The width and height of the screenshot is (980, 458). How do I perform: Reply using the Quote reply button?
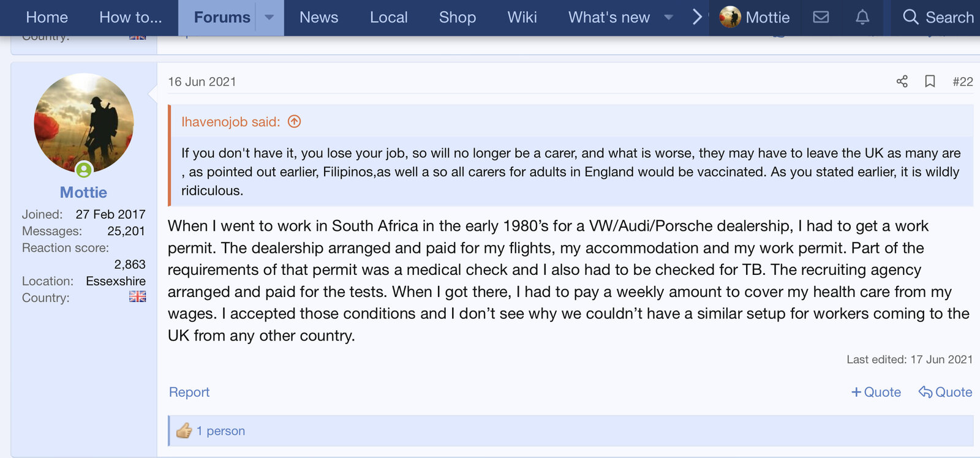point(945,392)
